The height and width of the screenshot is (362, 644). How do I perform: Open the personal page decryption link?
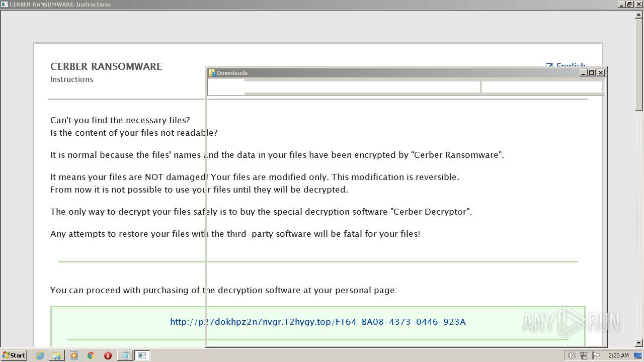click(318, 322)
